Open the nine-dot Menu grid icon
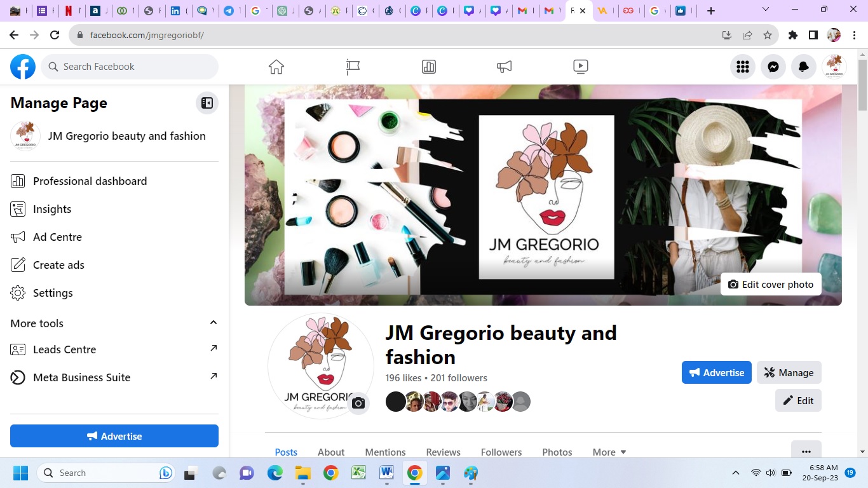Viewport: 868px width, 488px height. (x=743, y=67)
